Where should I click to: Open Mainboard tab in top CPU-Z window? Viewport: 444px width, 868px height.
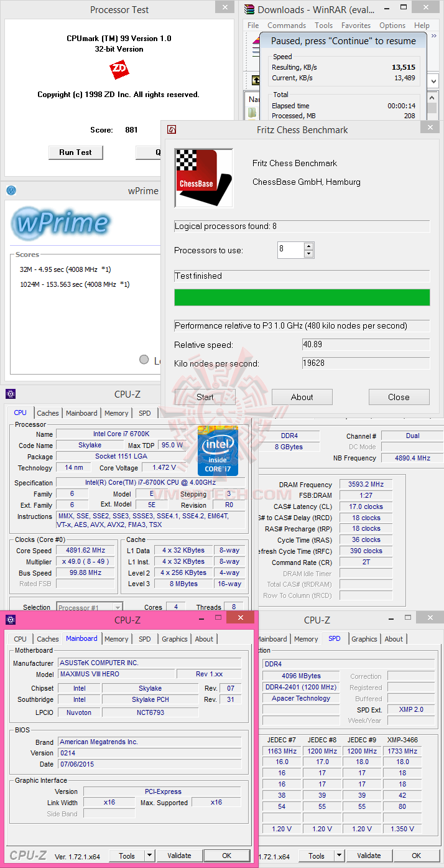(81, 413)
